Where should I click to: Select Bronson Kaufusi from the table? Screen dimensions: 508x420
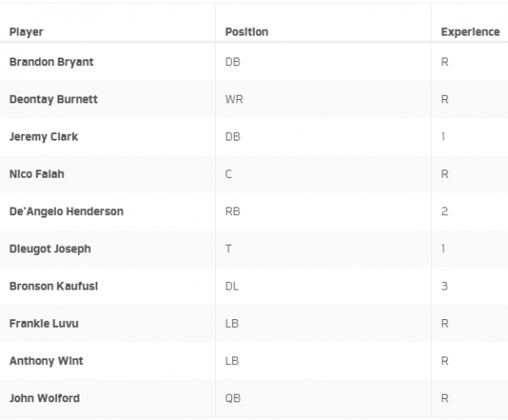(53, 286)
